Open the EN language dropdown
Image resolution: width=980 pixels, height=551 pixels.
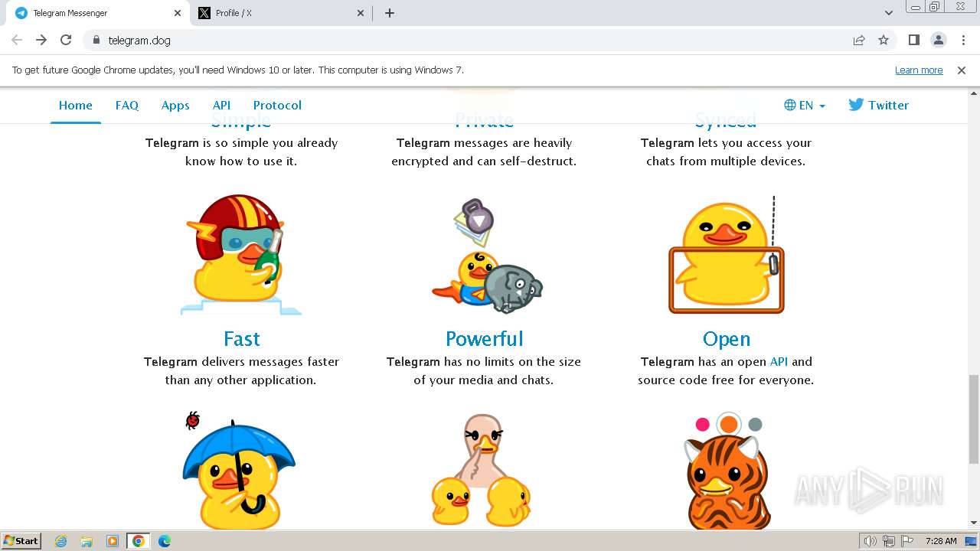[805, 106]
